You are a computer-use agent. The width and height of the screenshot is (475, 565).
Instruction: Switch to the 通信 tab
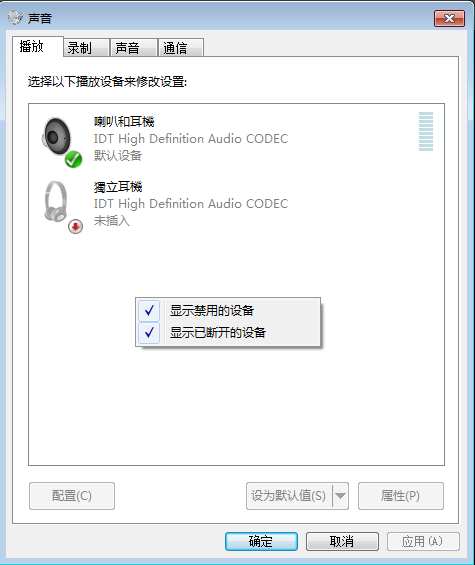coord(181,48)
